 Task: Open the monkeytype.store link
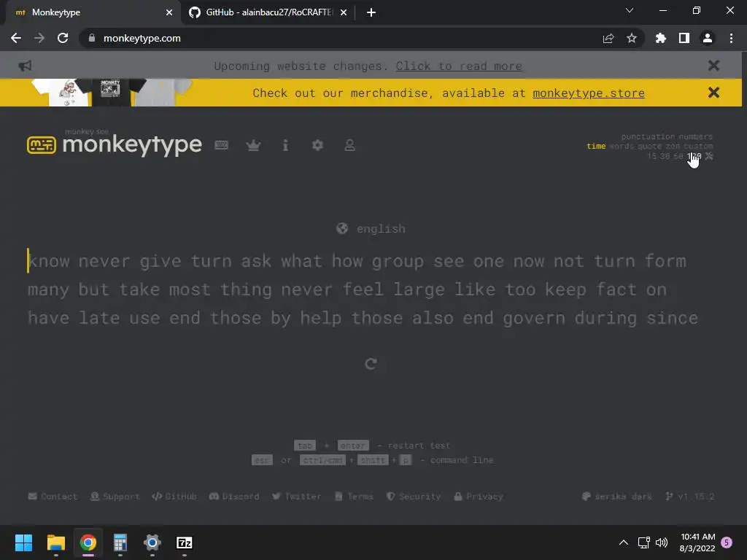589,93
